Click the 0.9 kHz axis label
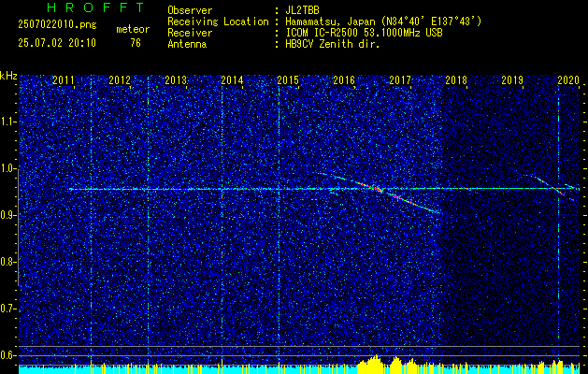The height and width of the screenshot is (374, 588). (x=8, y=215)
